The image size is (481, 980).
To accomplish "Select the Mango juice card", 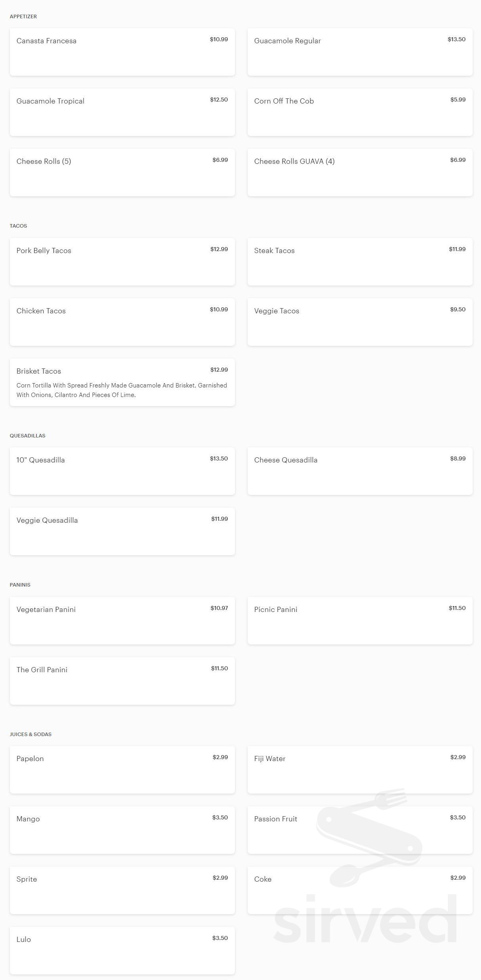I will coord(122,830).
